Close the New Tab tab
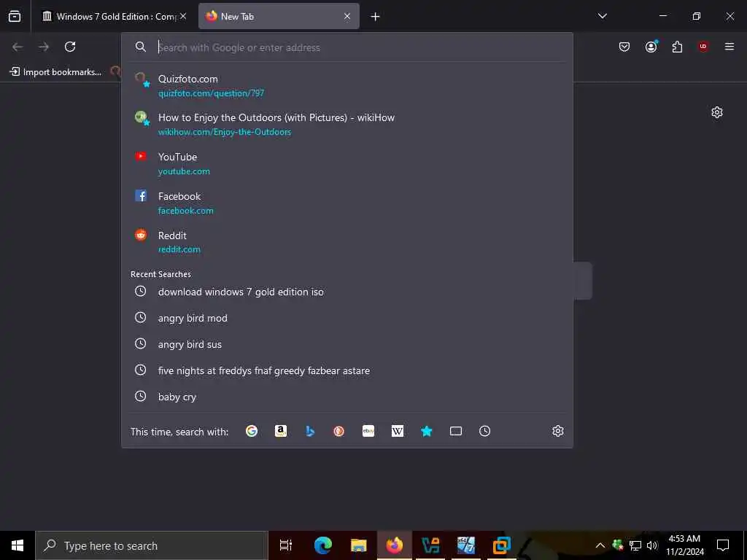Image resolution: width=747 pixels, height=560 pixels. [x=347, y=16]
